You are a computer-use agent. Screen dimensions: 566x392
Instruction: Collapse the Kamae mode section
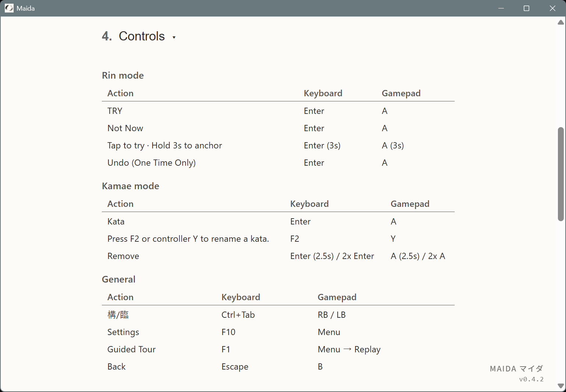(x=130, y=186)
